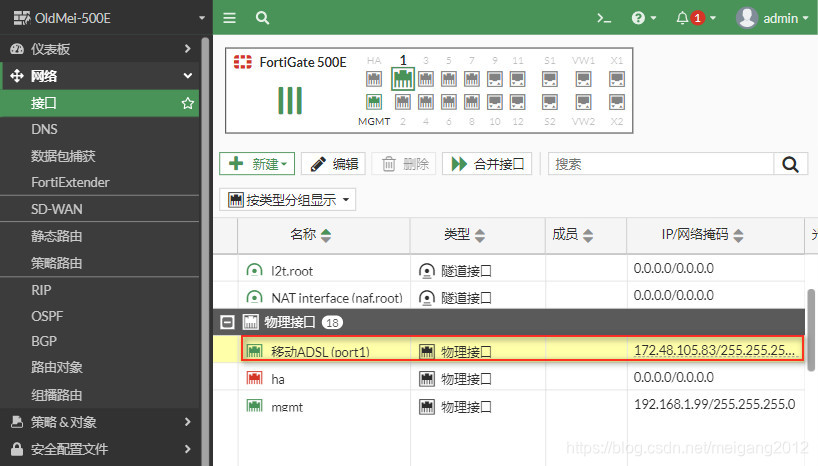Image resolution: width=818 pixels, height=466 pixels.
Task: Open the BGP menu item
Action: point(100,341)
